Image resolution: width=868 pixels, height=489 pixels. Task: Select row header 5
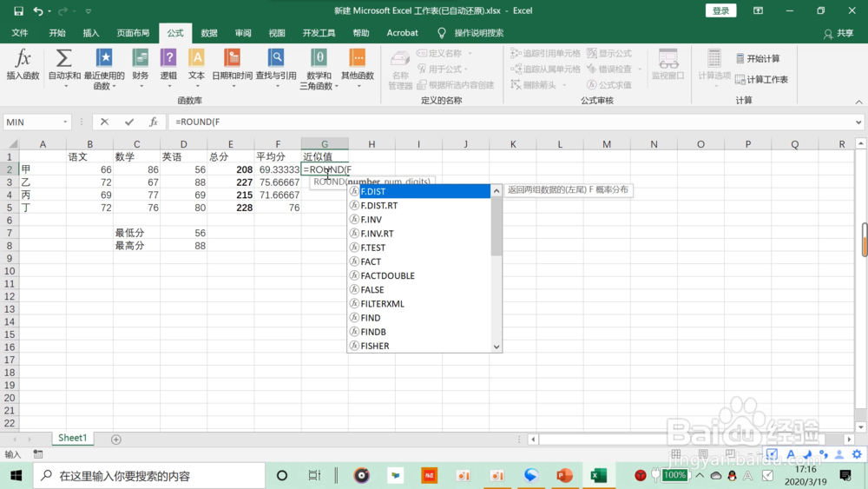[10, 208]
